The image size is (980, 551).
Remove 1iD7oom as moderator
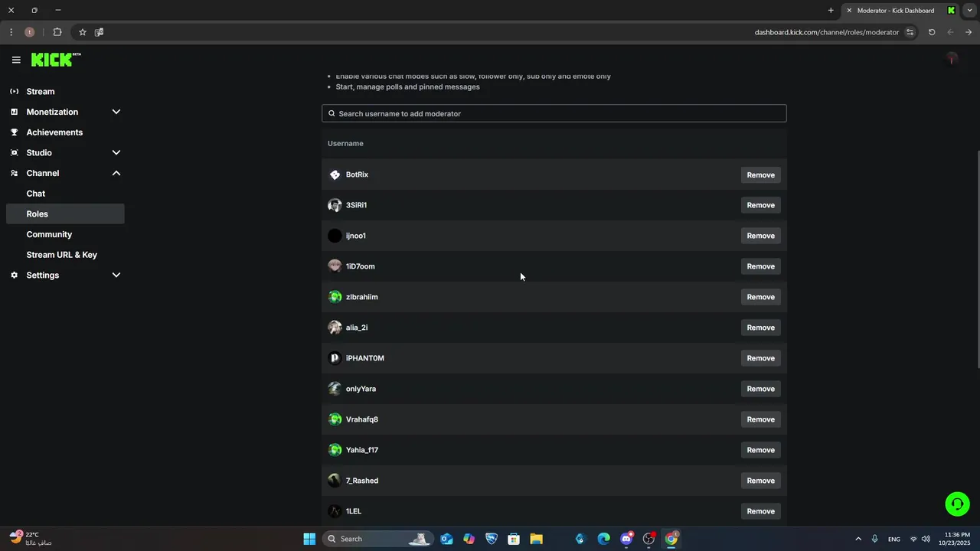coord(760,266)
